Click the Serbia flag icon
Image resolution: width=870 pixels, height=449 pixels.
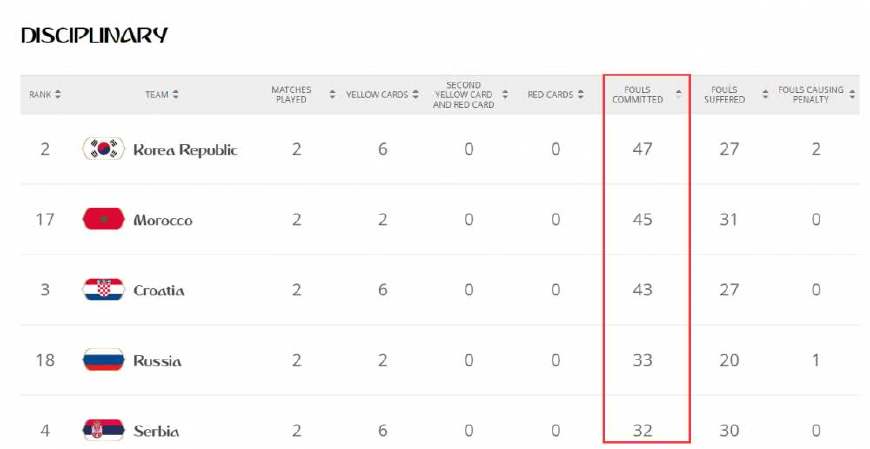103,431
